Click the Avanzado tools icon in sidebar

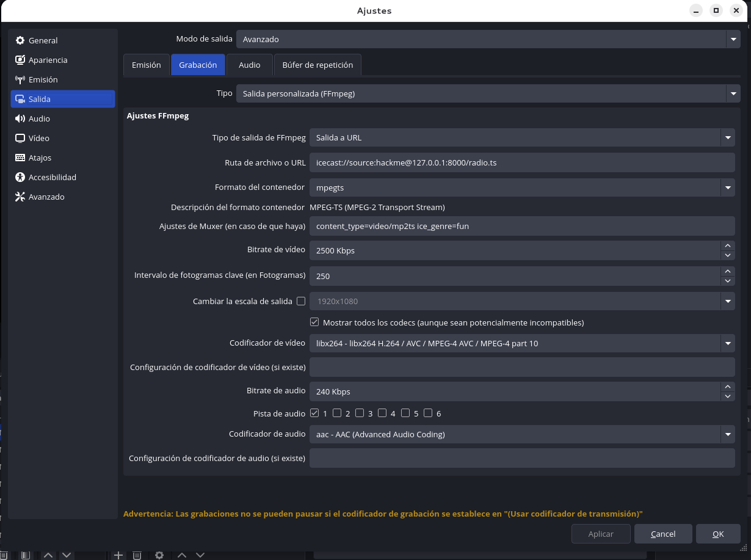point(20,197)
